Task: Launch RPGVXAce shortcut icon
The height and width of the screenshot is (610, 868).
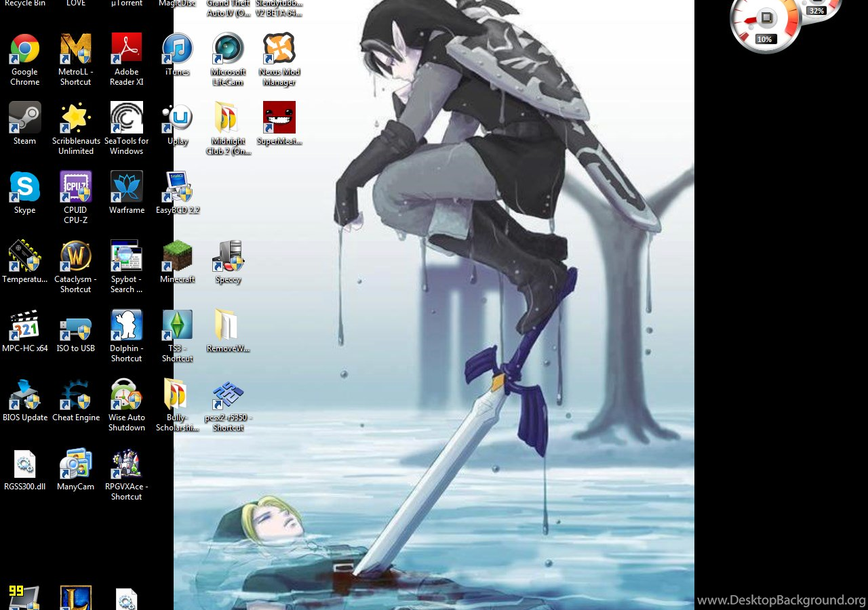Action: point(127,463)
